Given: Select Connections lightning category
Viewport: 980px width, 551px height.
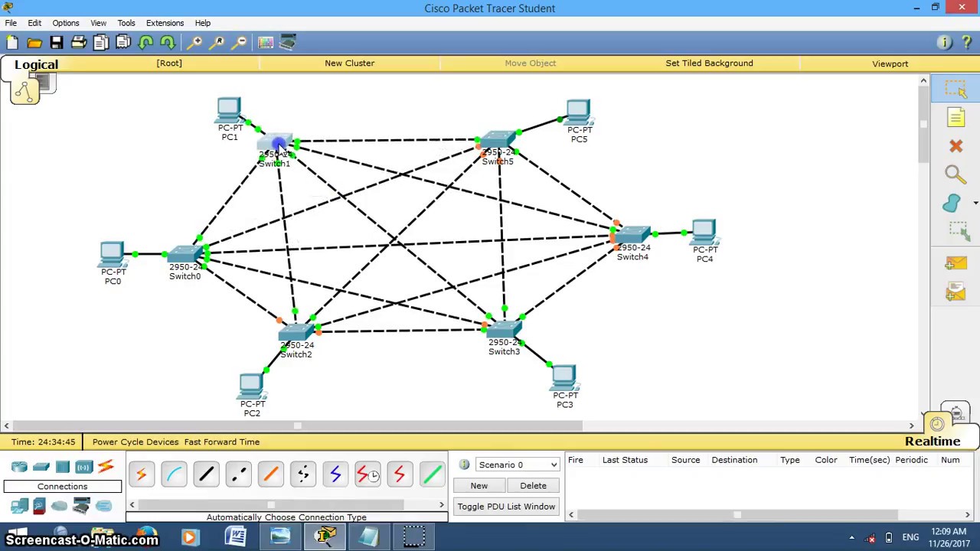Looking at the screenshot, I should (106, 466).
